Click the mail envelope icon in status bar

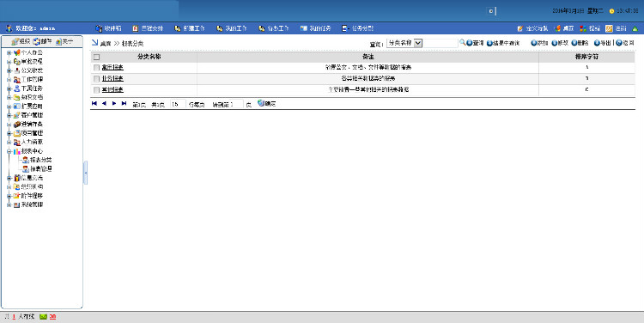pos(43,317)
